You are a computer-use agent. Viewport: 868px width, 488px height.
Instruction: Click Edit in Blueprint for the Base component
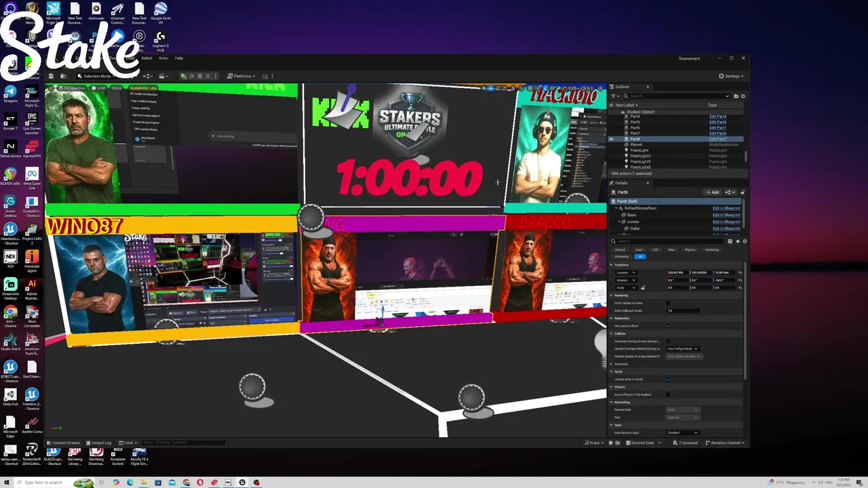726,215
